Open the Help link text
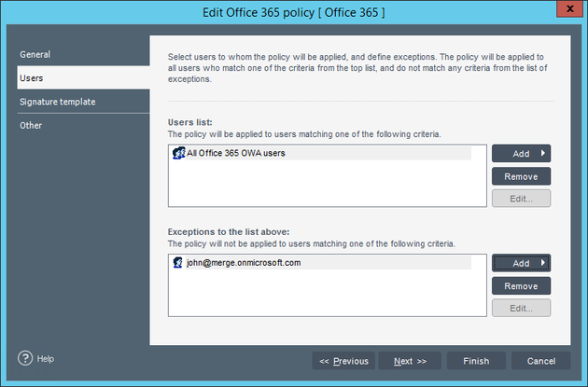Image resolution: width=588 pixels, height=387 pixels. (46, 358)
